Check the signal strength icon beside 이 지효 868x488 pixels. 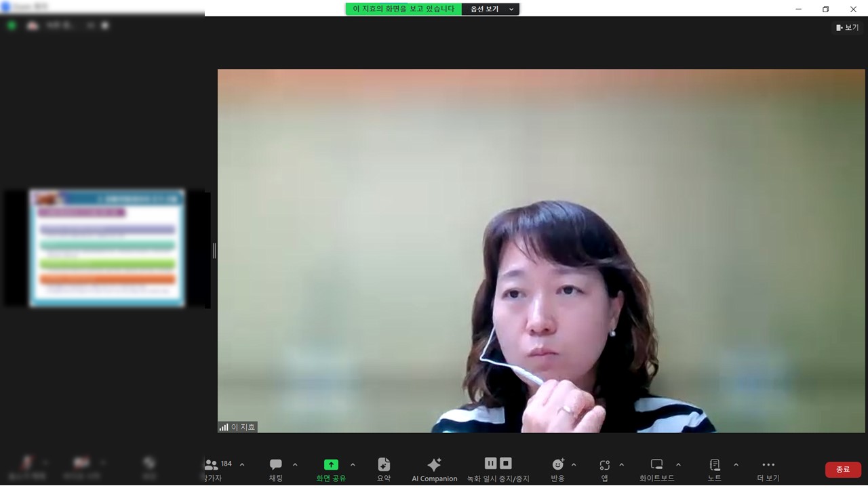pos(224,427)
